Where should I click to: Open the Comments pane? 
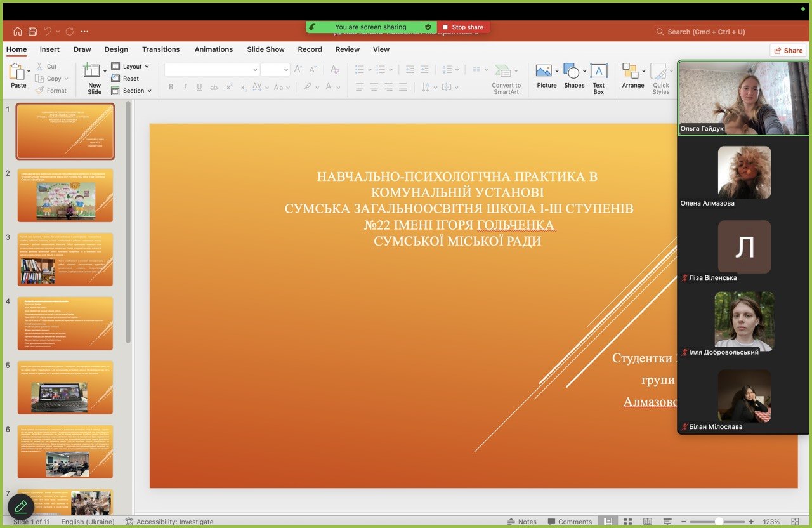click(x=568, y=522)
